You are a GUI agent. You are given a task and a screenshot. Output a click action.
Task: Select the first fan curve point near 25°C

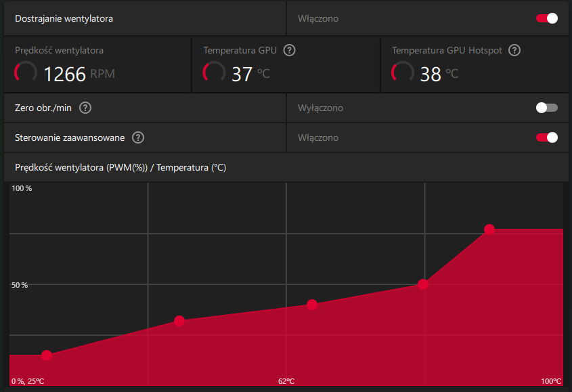coord(47,355)
